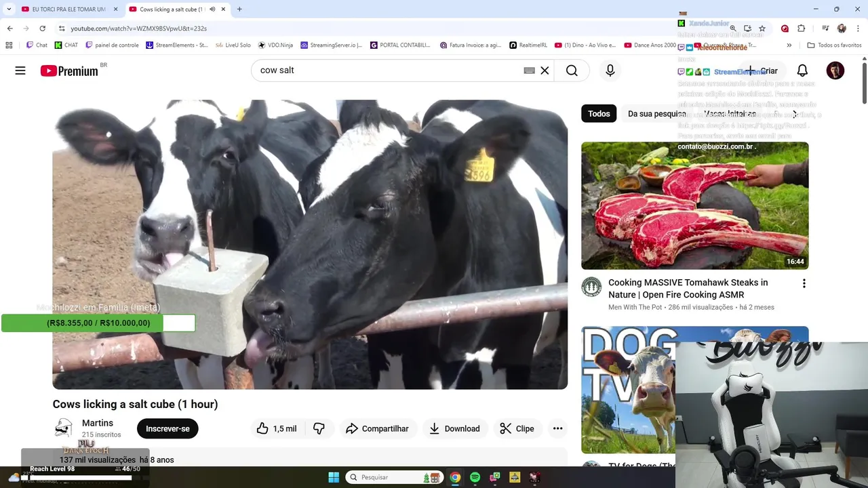Viewport: 868px width, 488px height.
Task: Open the Martins channel name link
Action: (98, 423)
